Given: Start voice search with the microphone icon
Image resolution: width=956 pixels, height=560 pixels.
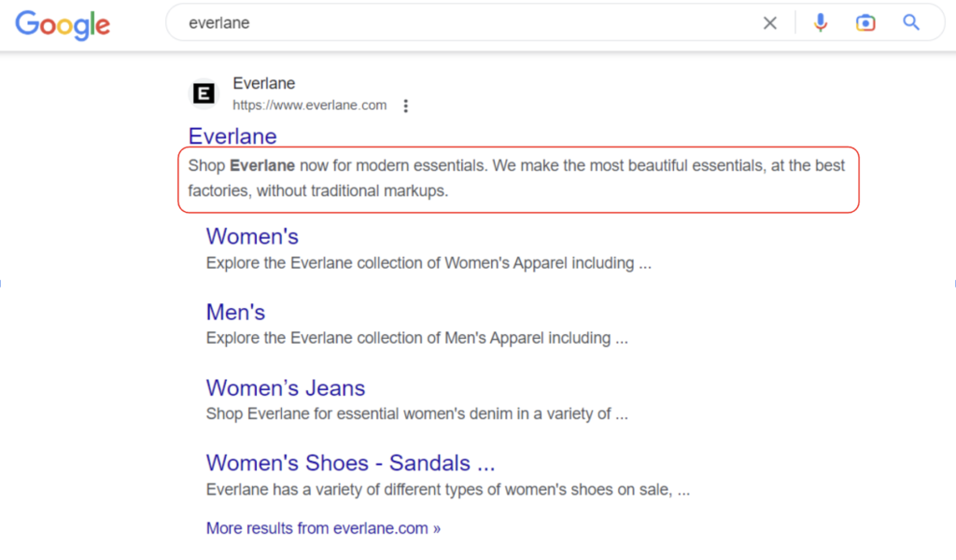Looking at the screenshot, I should [821, 23].
